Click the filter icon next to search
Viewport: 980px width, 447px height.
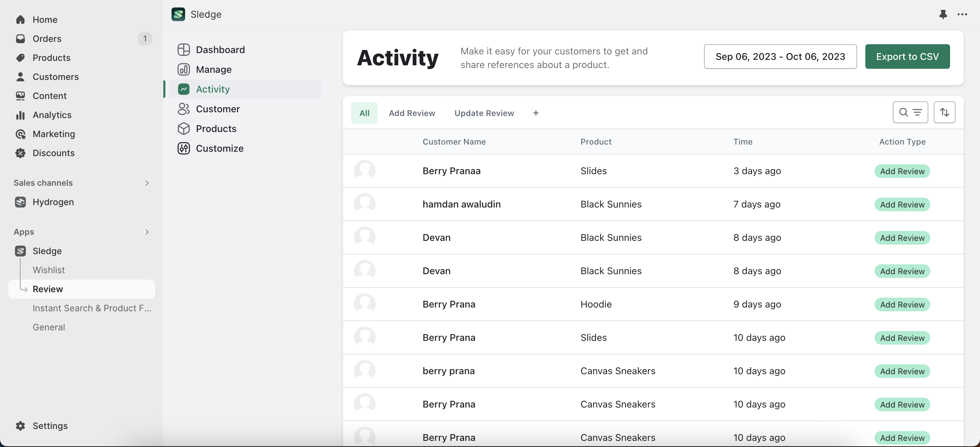point(917,112)
